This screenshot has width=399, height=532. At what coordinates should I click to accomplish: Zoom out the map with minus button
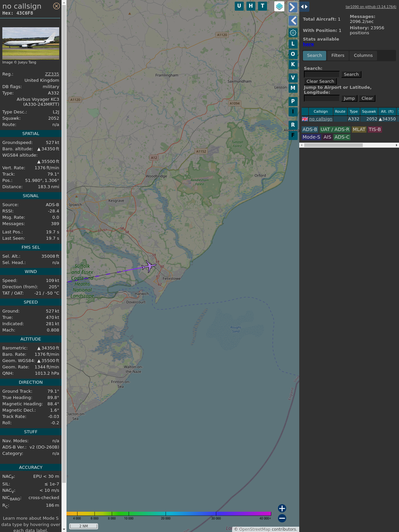click(282, 518)
